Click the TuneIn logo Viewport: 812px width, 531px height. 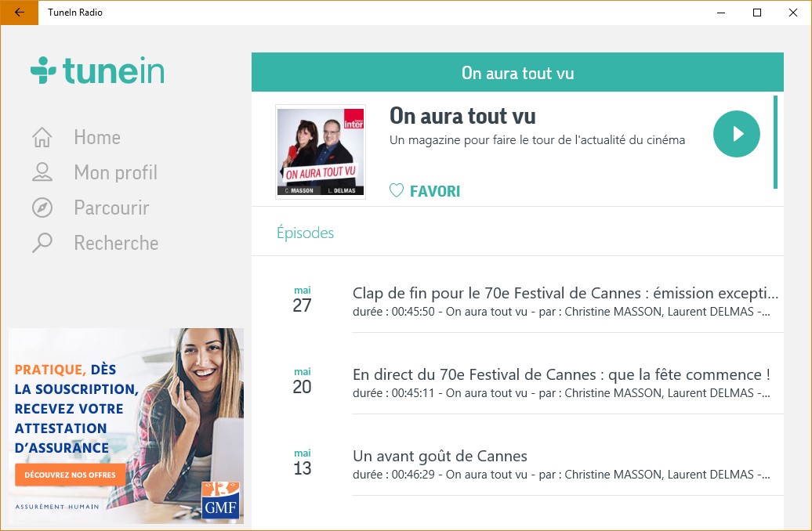tap(97, 70)
